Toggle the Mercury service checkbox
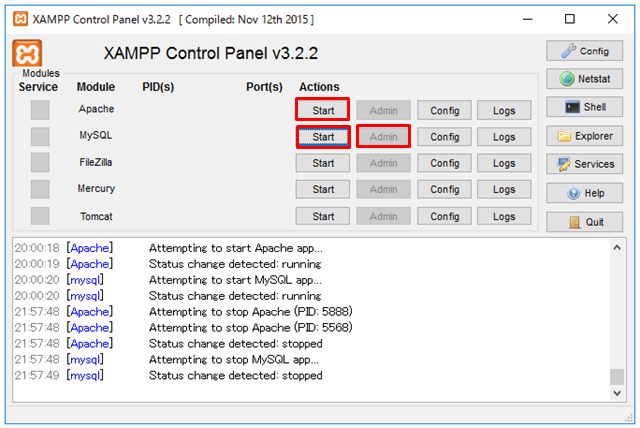 point(40,189)
